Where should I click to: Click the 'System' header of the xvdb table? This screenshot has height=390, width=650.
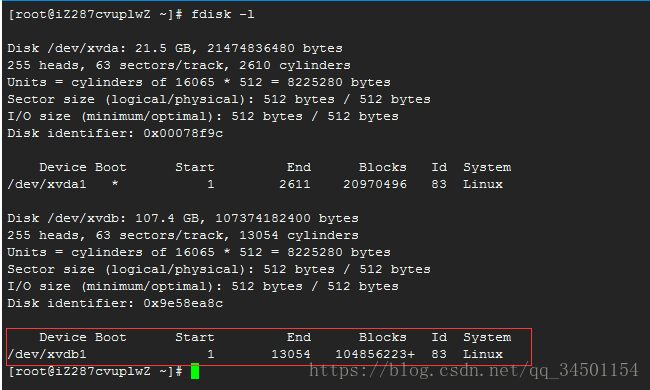point(487,337)
